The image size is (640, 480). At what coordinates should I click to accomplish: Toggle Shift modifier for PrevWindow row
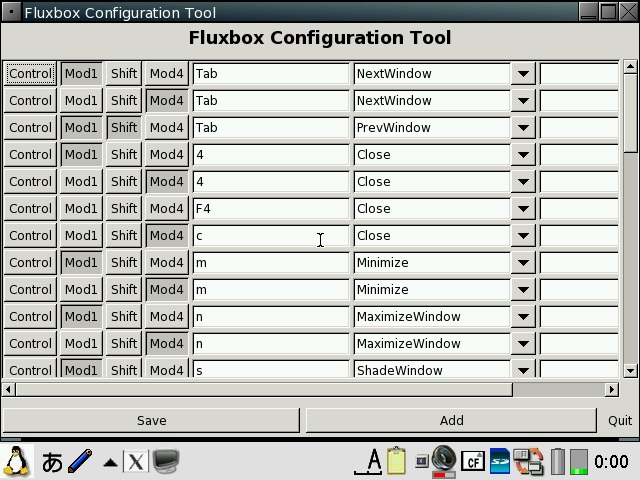point(124,128)
